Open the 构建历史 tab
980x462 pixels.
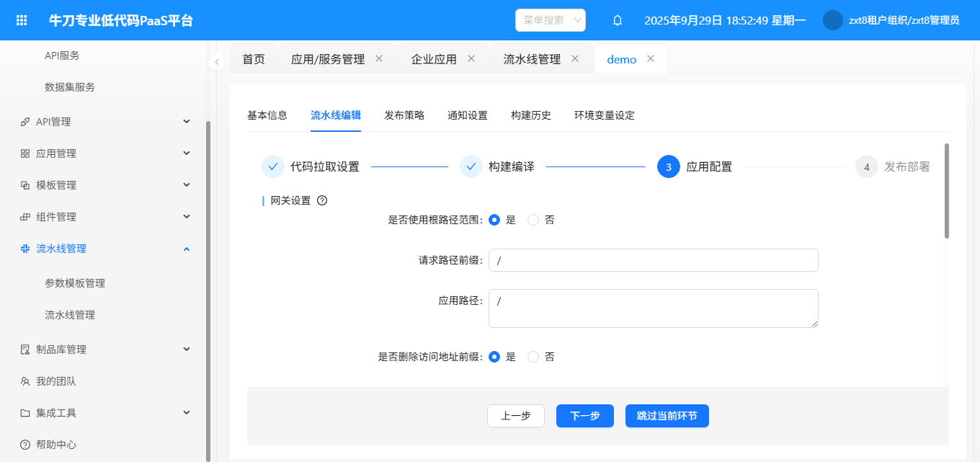pos(531,115)
